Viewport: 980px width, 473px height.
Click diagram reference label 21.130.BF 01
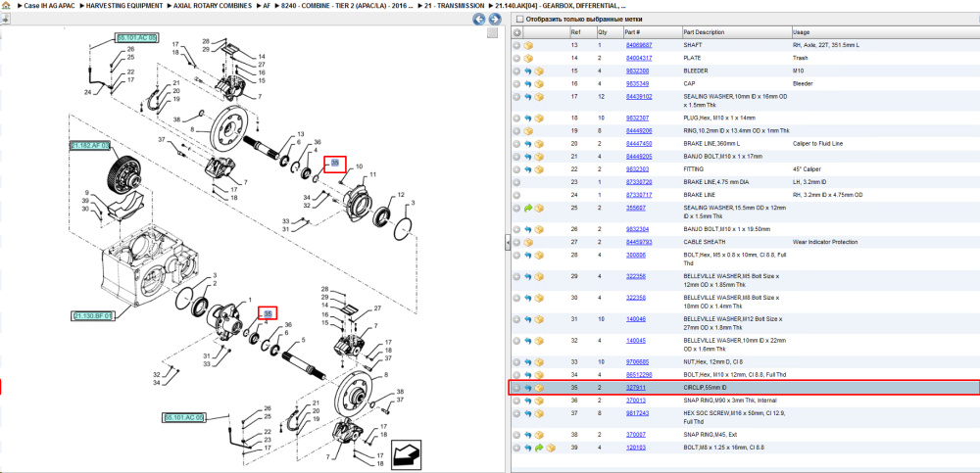click(92, 316)
